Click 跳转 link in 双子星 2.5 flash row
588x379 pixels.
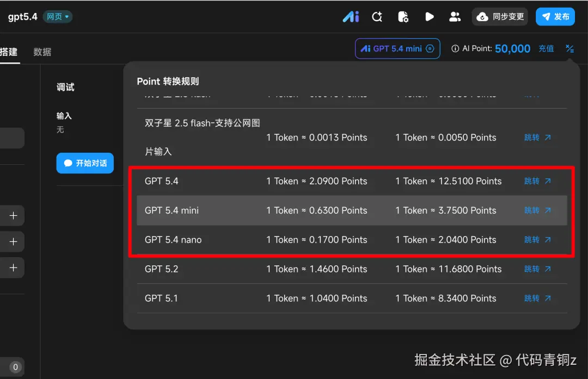pyautogui.click(x=537, y=138)
